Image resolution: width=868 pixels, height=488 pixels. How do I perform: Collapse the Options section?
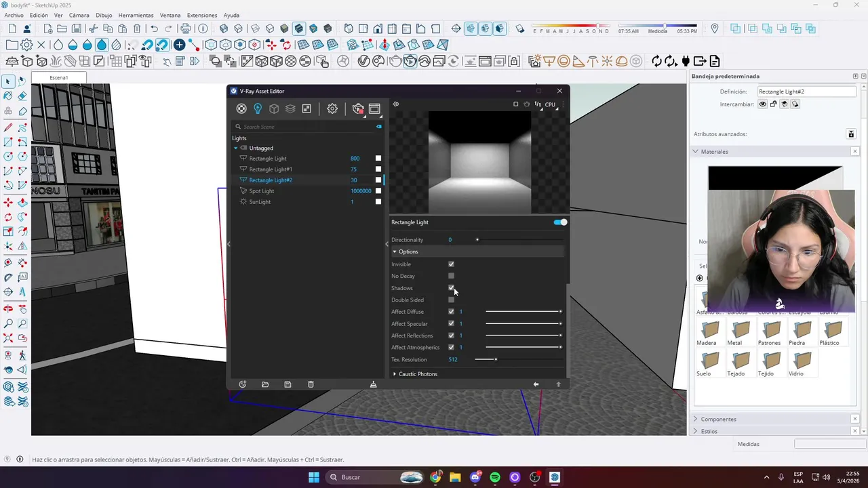click(x=395, y=251)
